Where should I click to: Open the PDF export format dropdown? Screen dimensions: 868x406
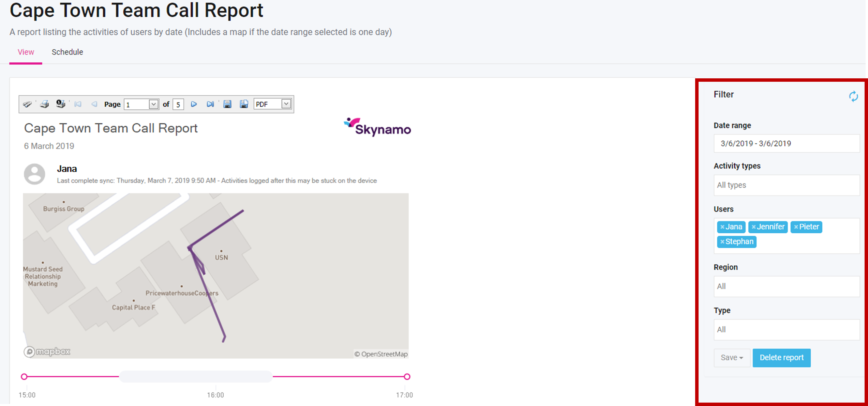click(286, 104)
